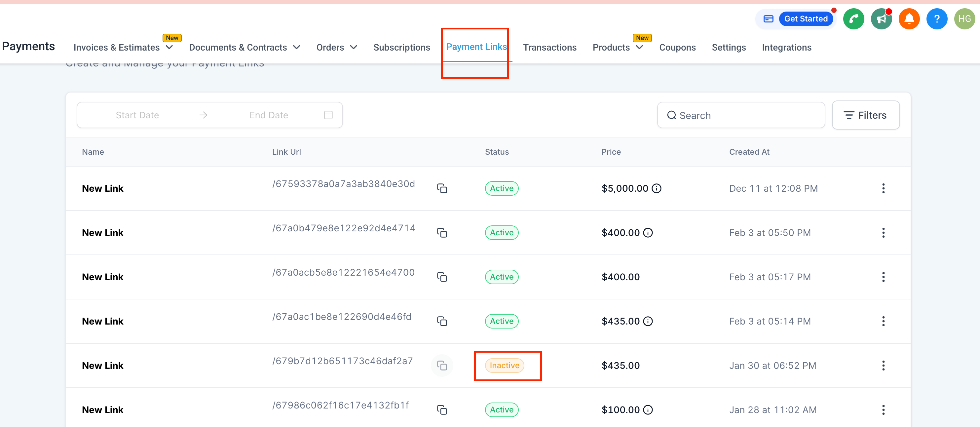The height and width of the screenshot is (427, 980).
Task: Open more options for Dec 11 link row
Action: click(883, 188)
